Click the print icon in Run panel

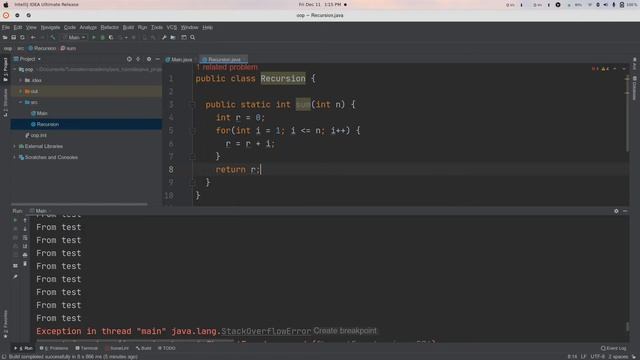[x=25, y=255]
